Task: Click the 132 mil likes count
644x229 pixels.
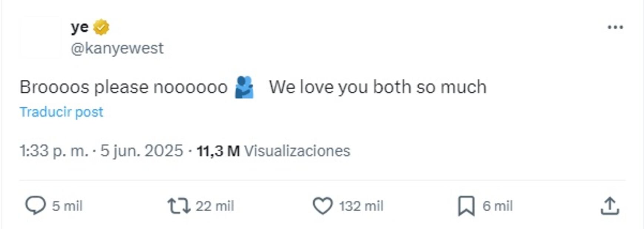Action: (x=361, y=206)
